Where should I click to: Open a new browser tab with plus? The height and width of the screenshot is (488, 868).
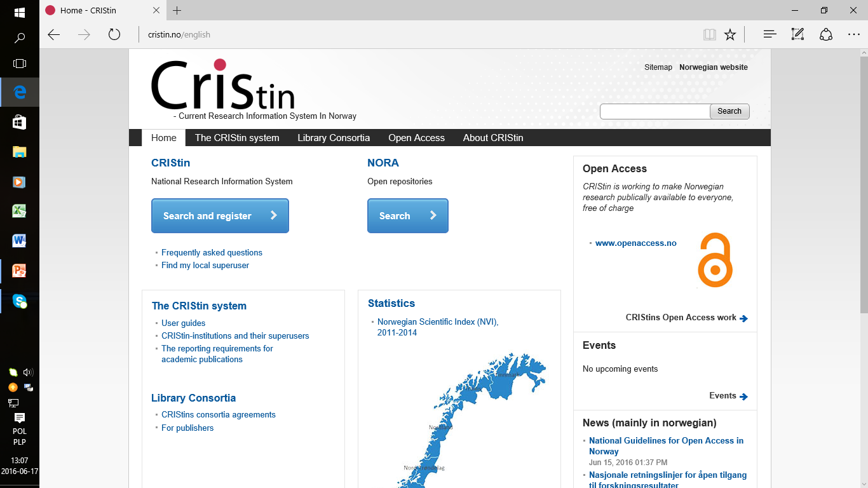point(177,10)
